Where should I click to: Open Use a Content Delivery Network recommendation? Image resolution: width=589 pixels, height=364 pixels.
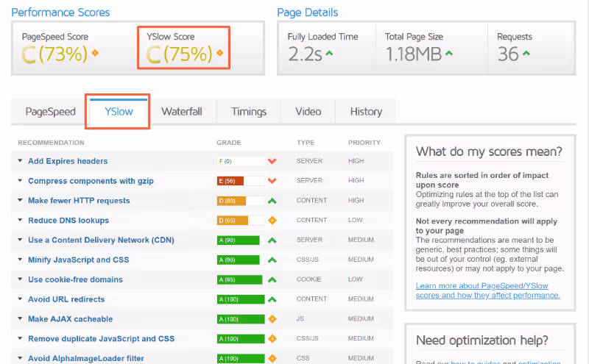pos(101,240)
